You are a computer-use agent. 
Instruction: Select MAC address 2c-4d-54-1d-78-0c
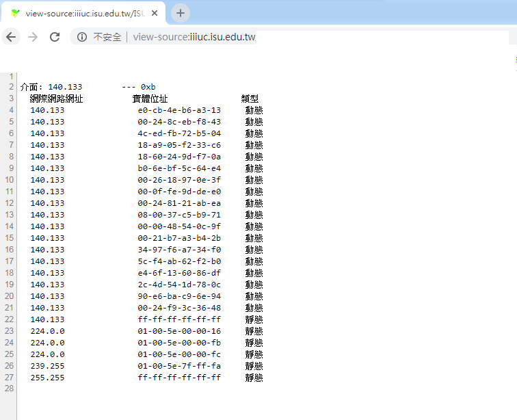[x=179, y=285]
